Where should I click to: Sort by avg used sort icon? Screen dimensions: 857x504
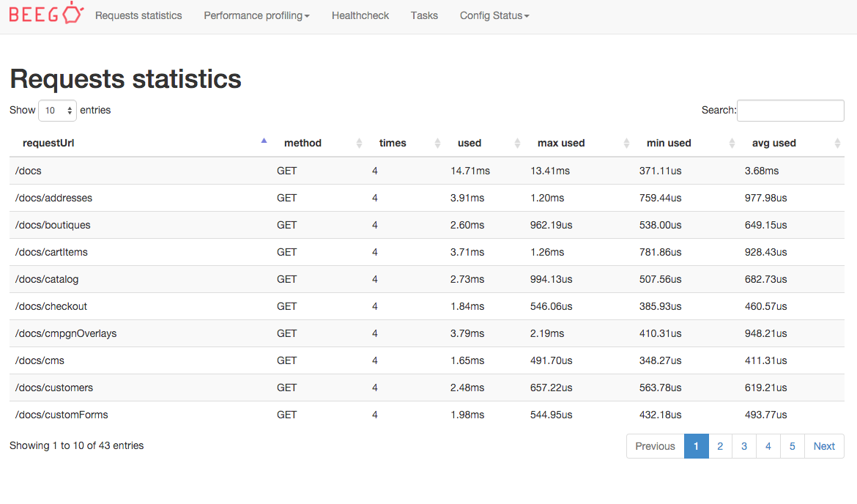(x=837, y=144)
